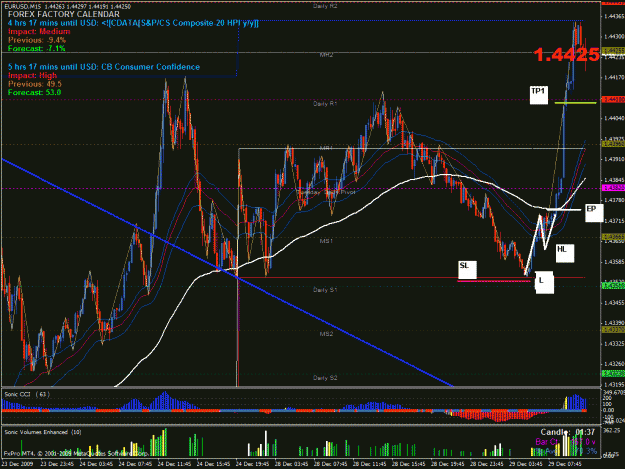
Task: Click the Impact: Medium label
Action: [39, 31]
